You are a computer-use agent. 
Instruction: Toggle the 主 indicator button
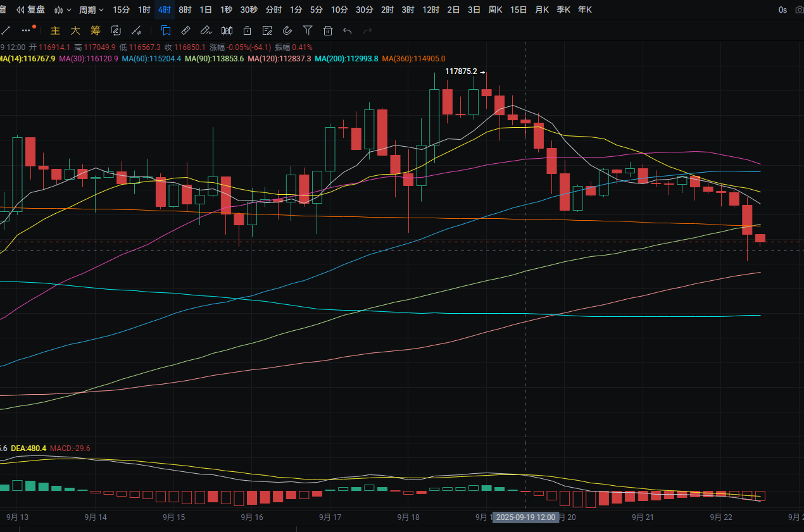pos(55,30)
